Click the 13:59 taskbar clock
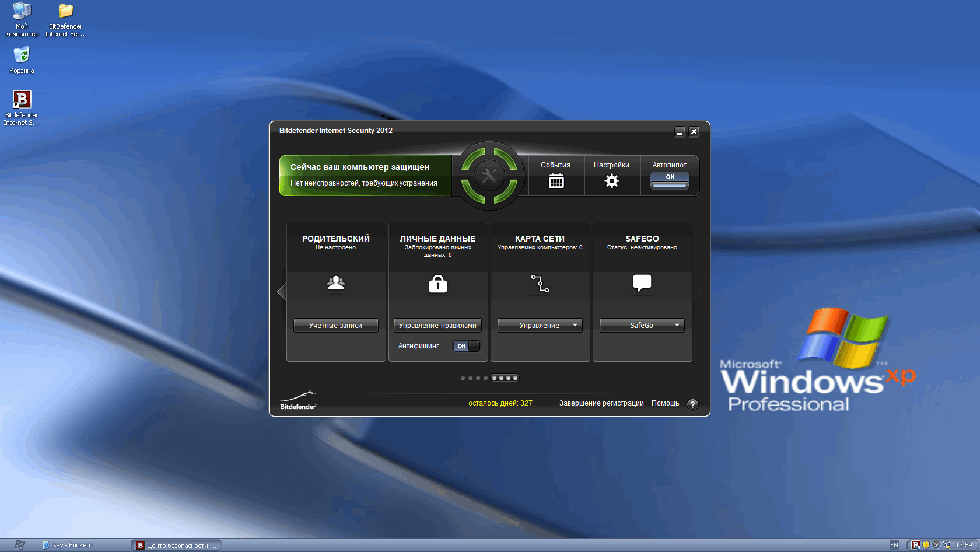 [964, 545]
